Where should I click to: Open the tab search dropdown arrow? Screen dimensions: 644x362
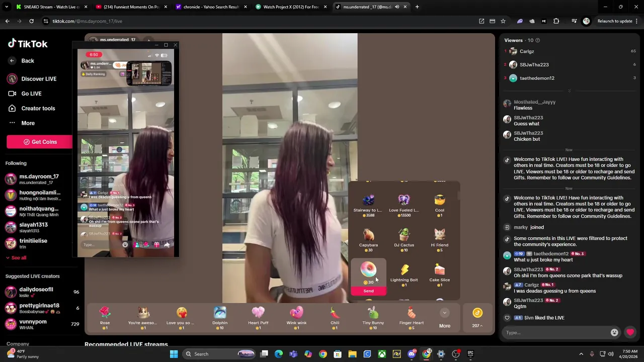(7, 7)
